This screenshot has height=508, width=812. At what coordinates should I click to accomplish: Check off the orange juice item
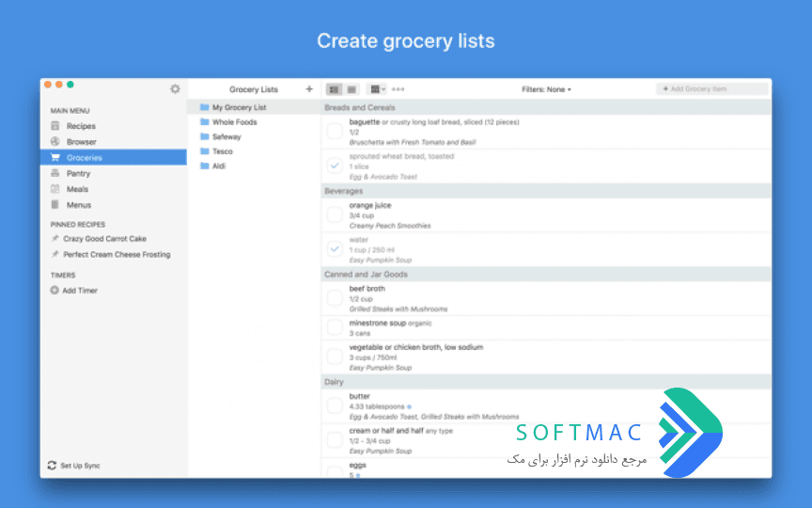click(335, 215)
